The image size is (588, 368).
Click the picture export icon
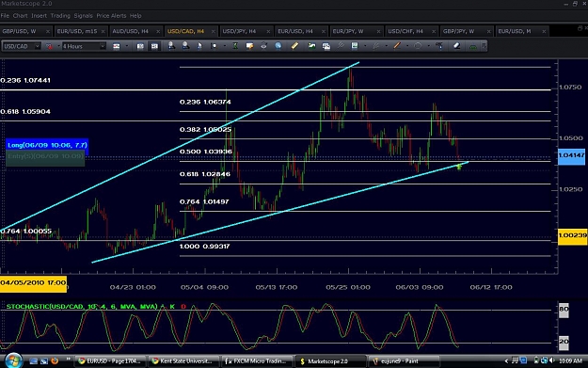point(311,46)
